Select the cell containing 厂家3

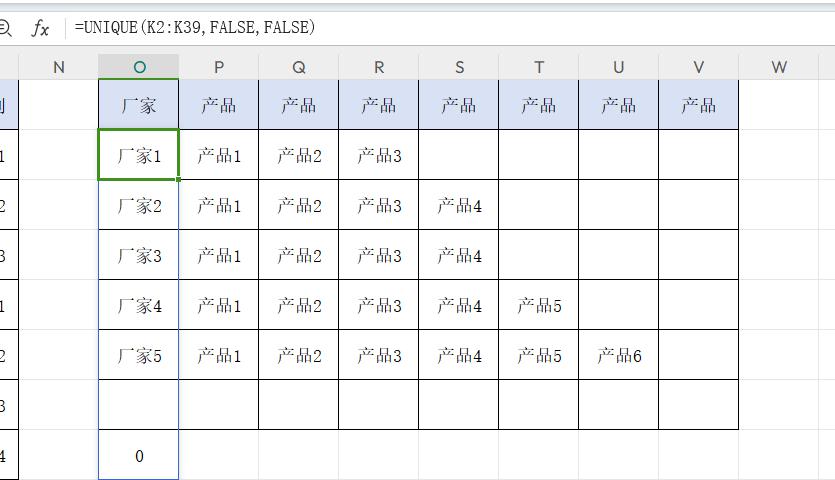point(139,255)
